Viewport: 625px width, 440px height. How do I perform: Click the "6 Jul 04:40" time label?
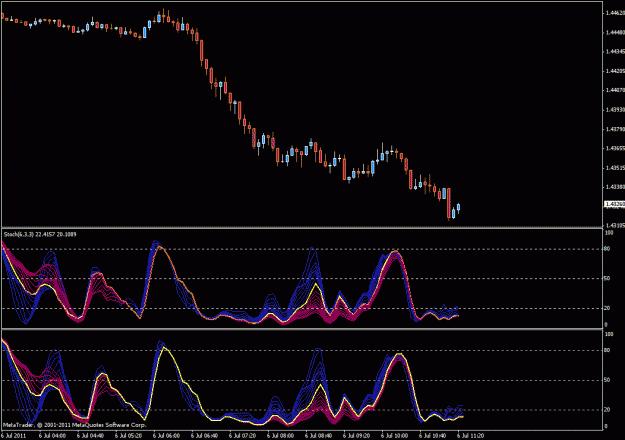point(90,436)
